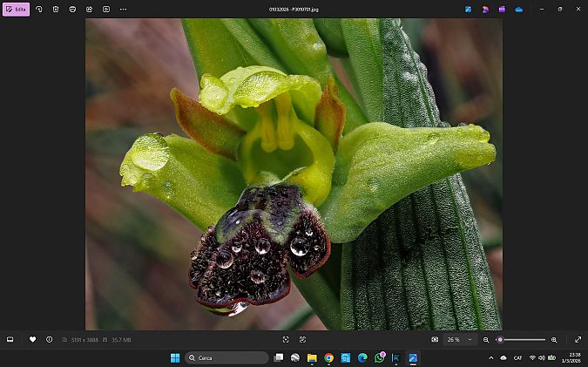
Task: Start slideshow from the top toolbar icon
Action: tap(106, 9)
